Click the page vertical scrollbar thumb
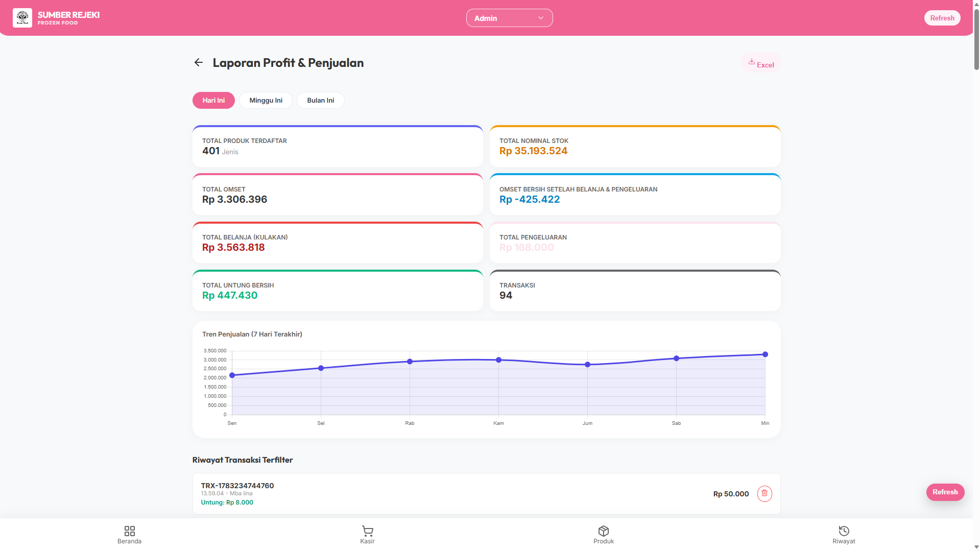Screen dimensions: 980x551 (x=976, y=38)
